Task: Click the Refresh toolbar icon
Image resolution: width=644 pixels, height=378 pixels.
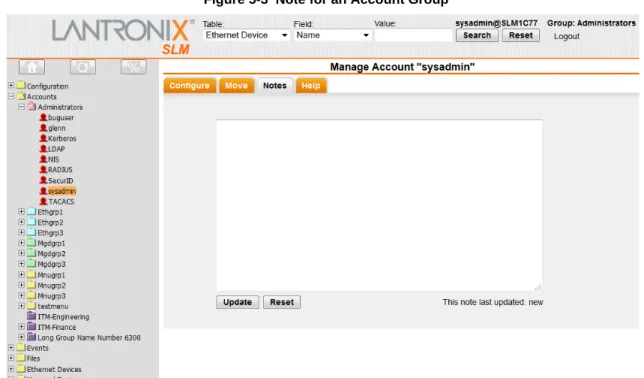Action: tap(83, 67)
